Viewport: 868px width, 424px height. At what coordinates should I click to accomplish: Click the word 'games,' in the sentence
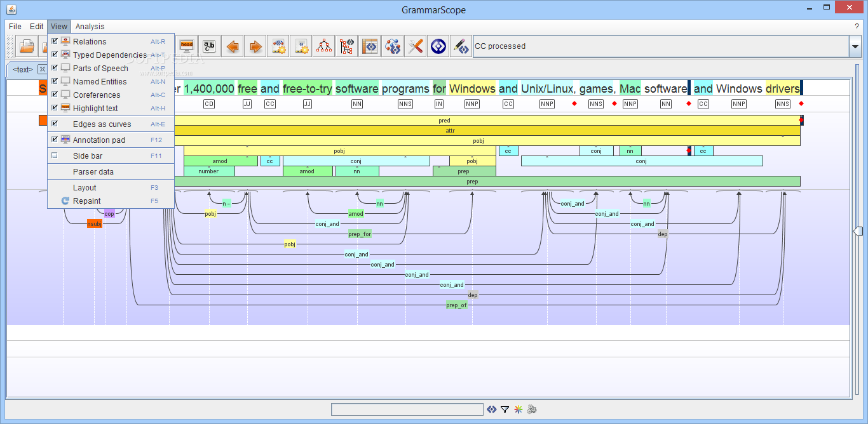pyautogui.click(x=597, y=89)
